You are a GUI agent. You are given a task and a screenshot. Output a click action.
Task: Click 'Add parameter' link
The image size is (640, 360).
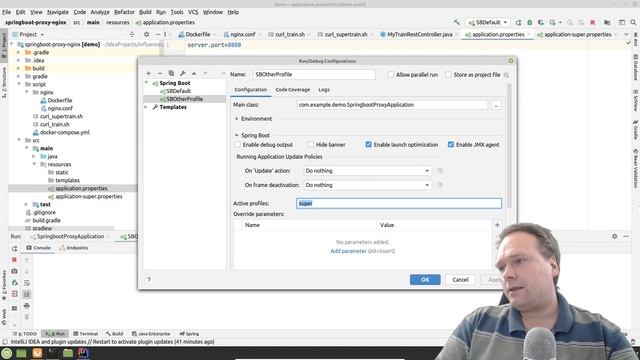pyautogui.click(x=349, y=251)
